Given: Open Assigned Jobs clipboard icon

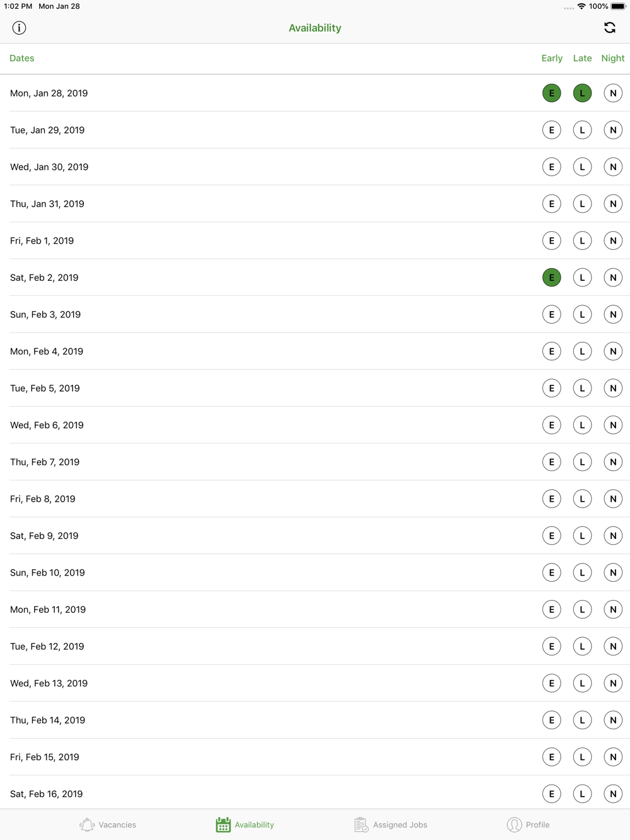Looking at the screenshot, I should pyautogui.click(x=361, y=824).
